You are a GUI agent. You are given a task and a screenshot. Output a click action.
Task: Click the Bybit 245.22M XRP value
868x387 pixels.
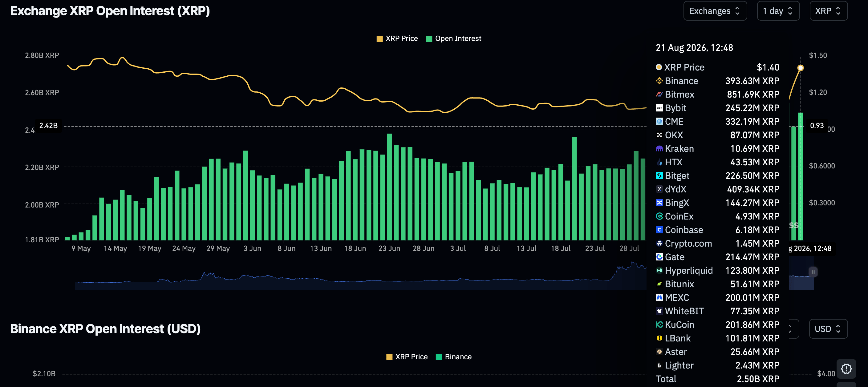pos(752,108)
